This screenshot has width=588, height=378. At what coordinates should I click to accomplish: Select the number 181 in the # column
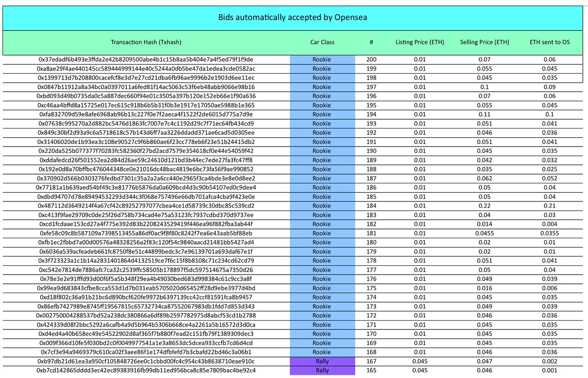[371, 233]
